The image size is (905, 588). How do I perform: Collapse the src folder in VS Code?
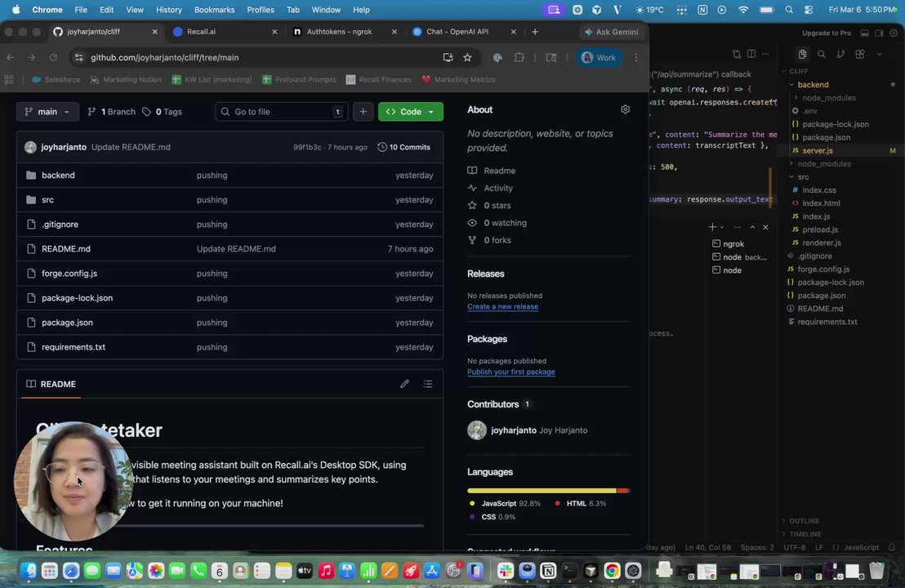tap(803, 177)
